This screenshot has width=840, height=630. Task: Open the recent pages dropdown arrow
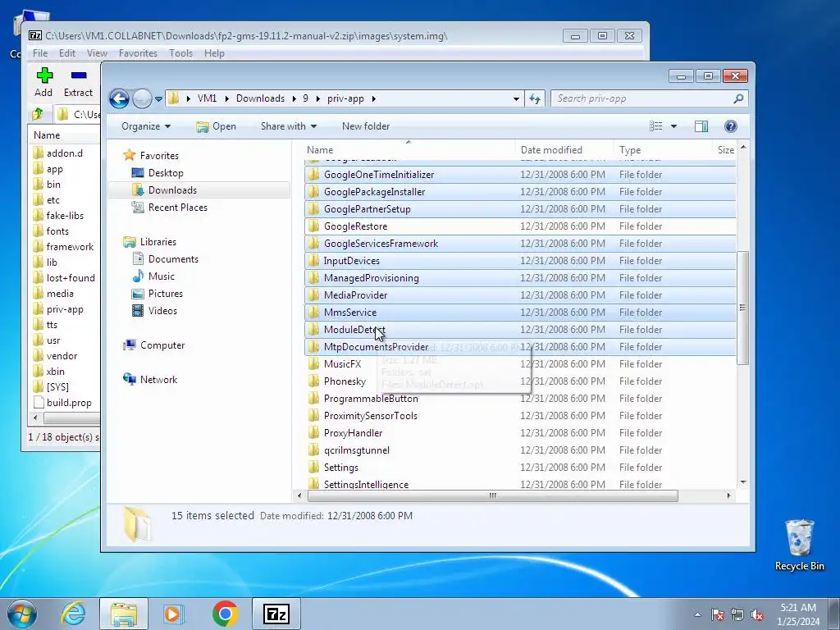158,99
